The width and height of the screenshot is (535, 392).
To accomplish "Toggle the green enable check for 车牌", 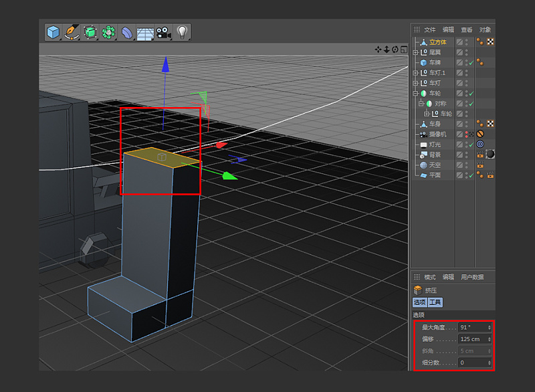I will point(471,63).
